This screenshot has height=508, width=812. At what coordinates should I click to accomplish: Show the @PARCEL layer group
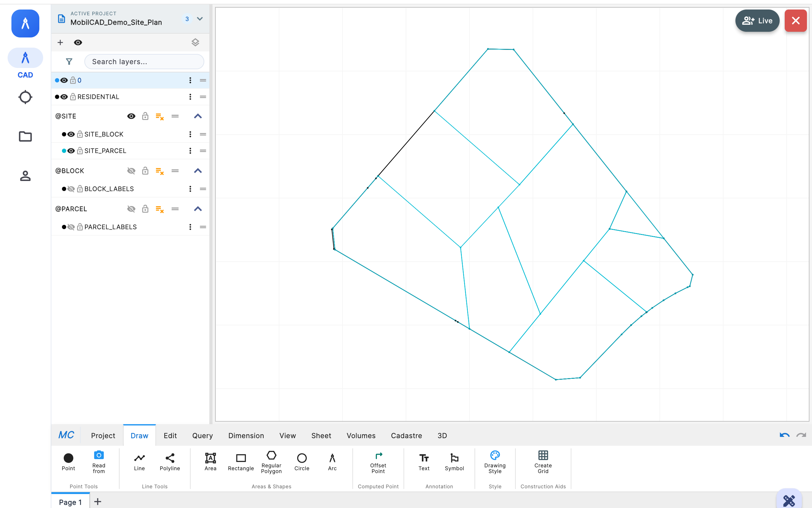[x=131, y=209]
